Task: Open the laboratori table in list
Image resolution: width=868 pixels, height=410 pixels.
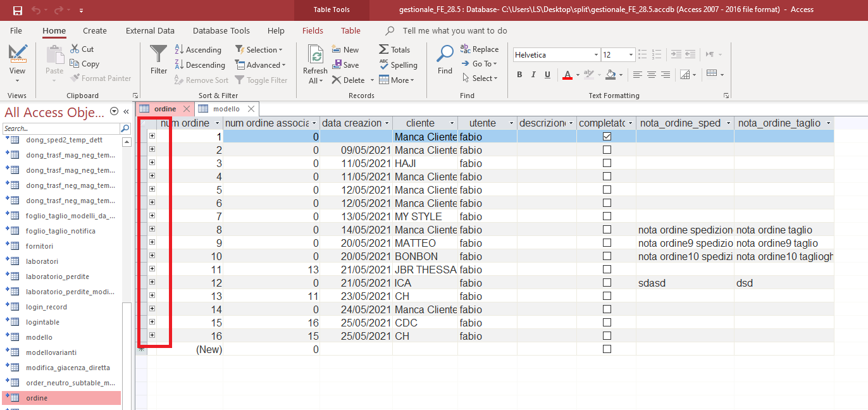Action: coord(42,261)
